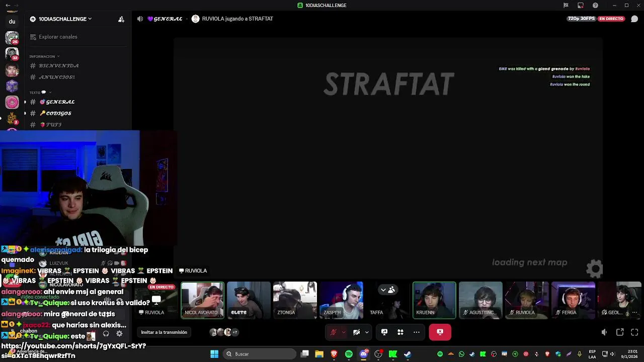Open more call options ellipsis
The height and width of the screenshot is (362, 644).
coord(417,332)
